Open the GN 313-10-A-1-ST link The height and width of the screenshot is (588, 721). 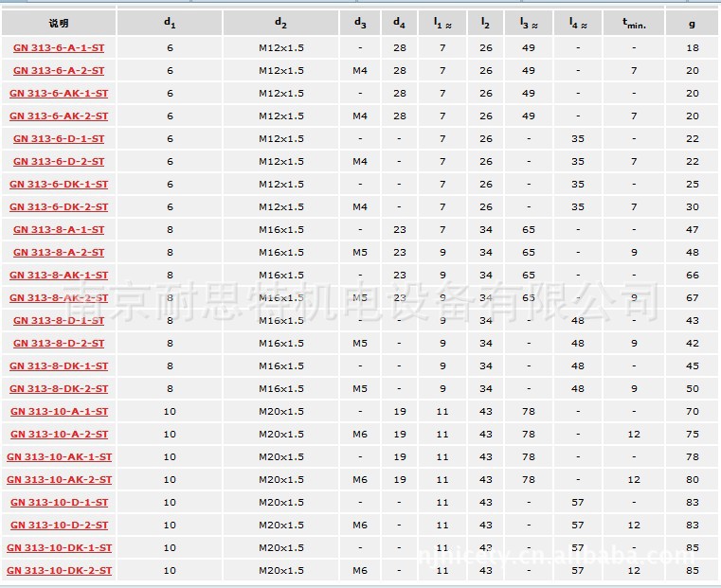click(59, 412)
